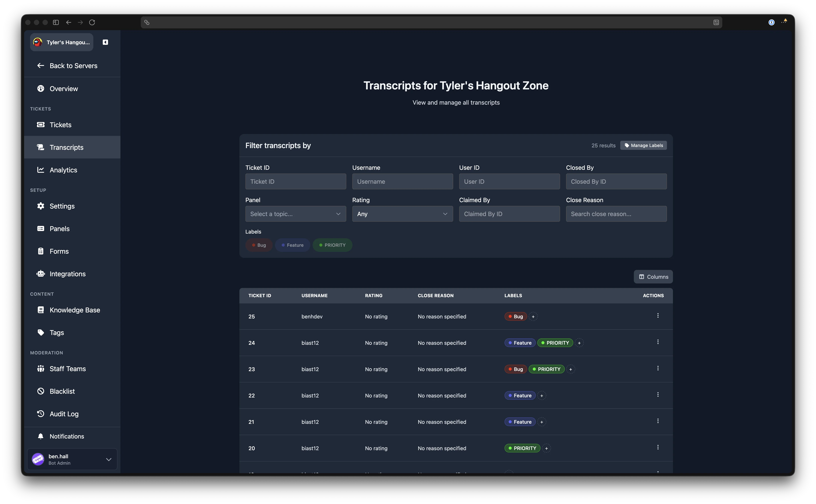Add a label to ticket 25 row
This screenshot has height=504, width=816.
click(533, 316)
